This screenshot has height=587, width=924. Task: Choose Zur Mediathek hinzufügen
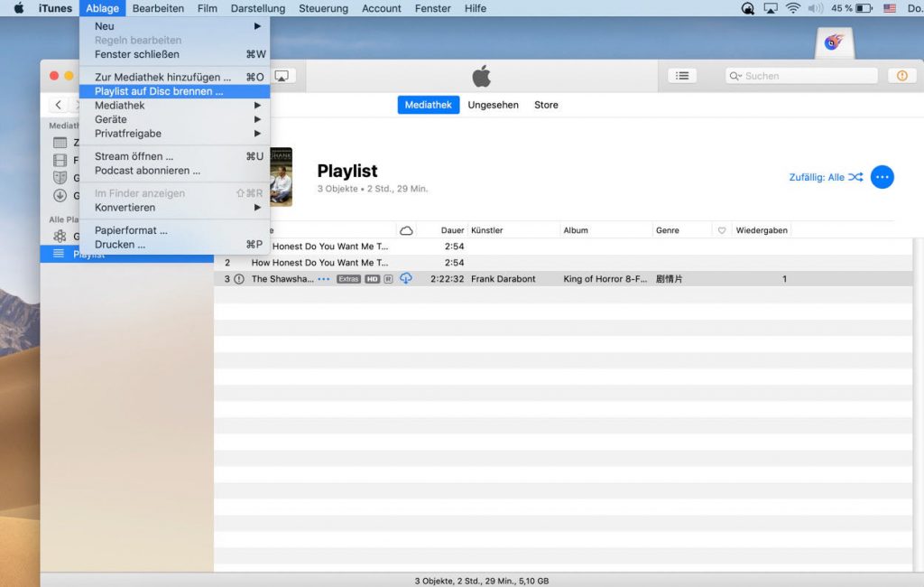click(x=174, y=78)
